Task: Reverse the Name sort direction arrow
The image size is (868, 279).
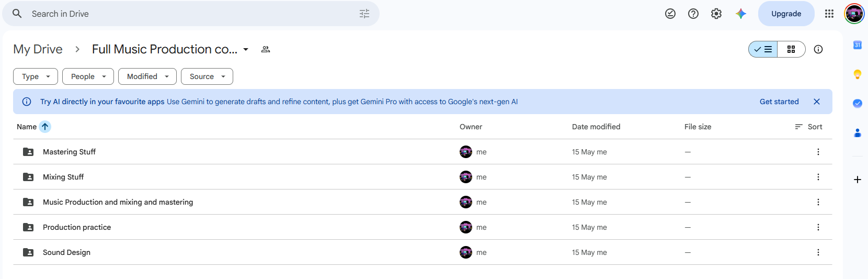Action: pyautogui.click(x=45, y=127)
